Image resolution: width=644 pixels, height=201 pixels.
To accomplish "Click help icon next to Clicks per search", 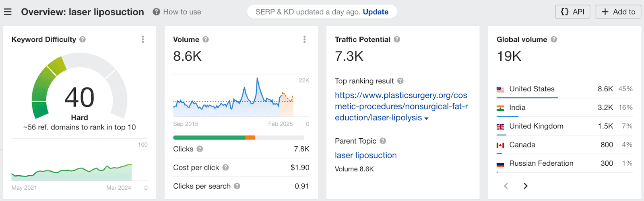I will click(x=237, y=186).
